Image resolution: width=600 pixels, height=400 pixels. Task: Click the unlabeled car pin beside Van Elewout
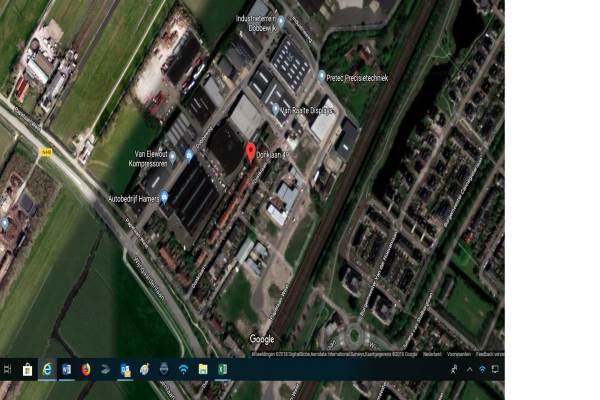point(189,155)
